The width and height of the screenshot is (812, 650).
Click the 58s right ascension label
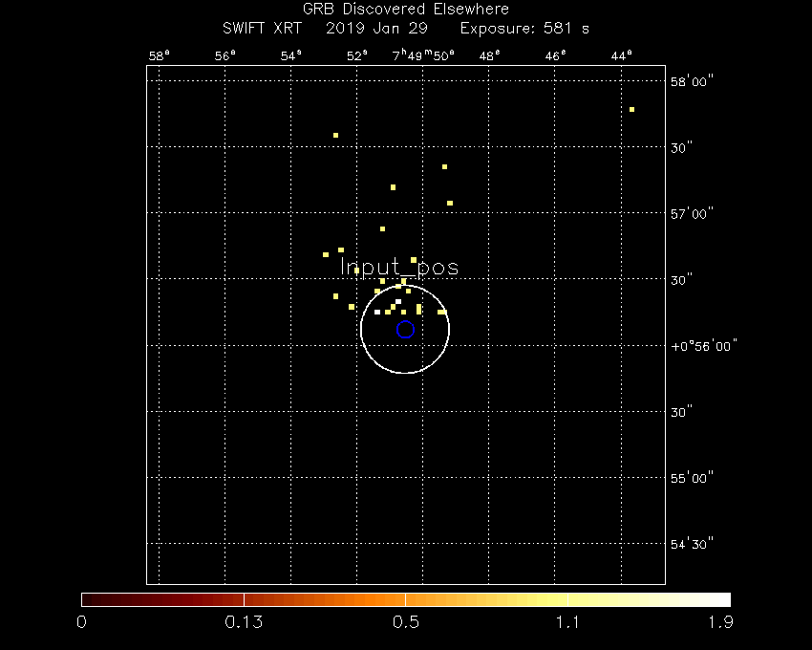point(159,55)
